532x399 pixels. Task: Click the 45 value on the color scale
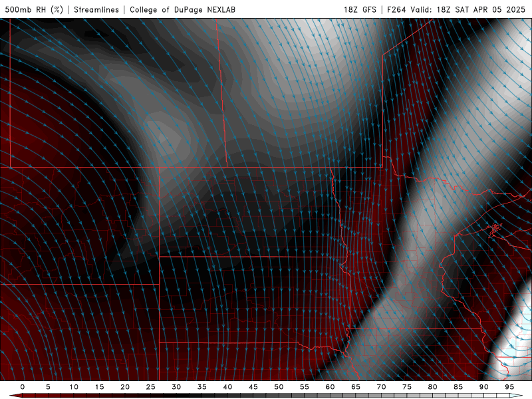pyautogui.click(x=253, y=387)
